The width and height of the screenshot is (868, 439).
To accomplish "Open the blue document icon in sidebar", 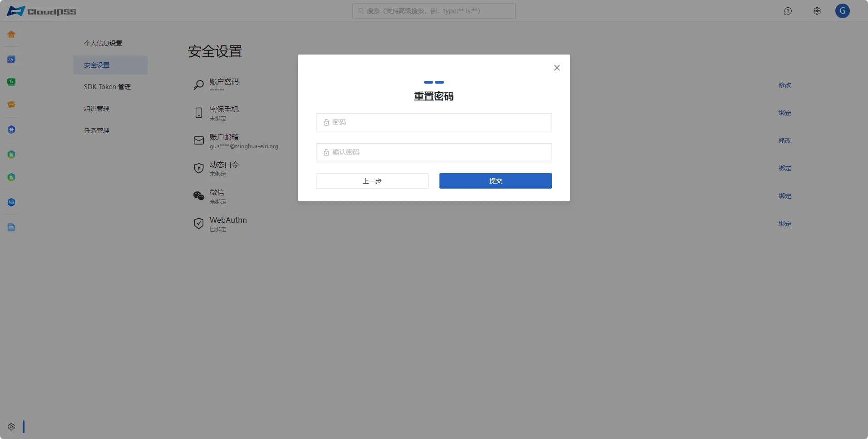I will click(11, 227).
